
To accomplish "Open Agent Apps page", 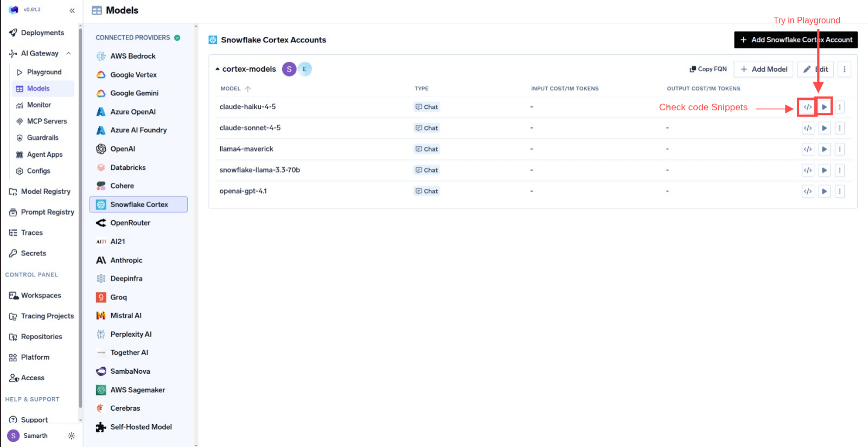I will pyautogui.click(x=42, y=155).
